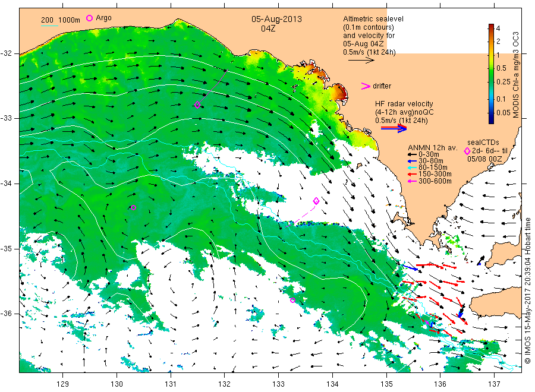Click the colorbar tick label '0.25'
The width and height of the screenshot is (535, 392).
[503, 82]
